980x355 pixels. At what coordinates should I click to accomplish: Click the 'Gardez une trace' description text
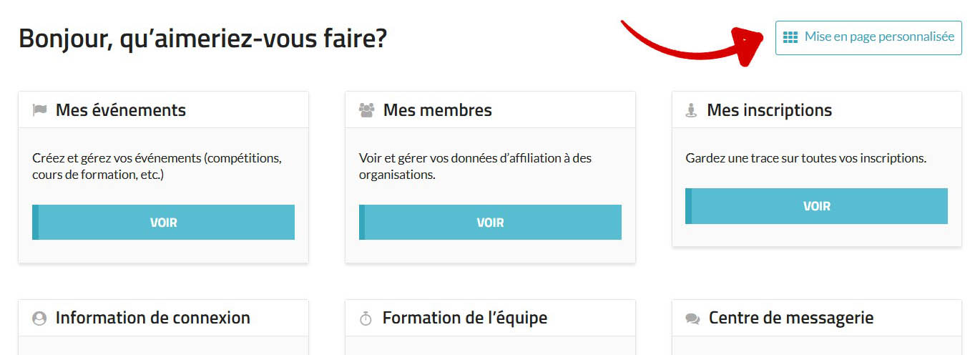tap(805, 158)
